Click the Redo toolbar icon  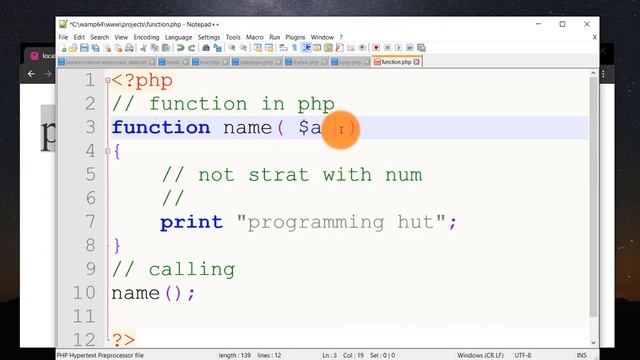point(191,48)
